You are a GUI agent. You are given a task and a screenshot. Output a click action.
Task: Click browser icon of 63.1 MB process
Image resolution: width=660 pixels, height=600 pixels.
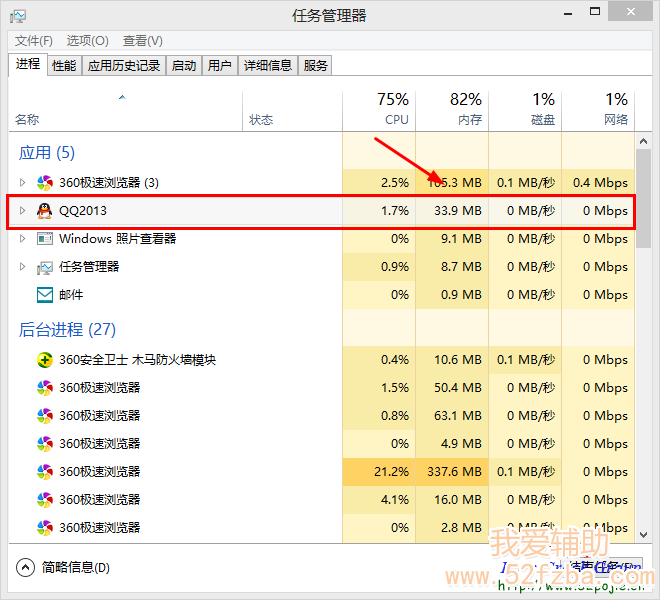[45, 416]
